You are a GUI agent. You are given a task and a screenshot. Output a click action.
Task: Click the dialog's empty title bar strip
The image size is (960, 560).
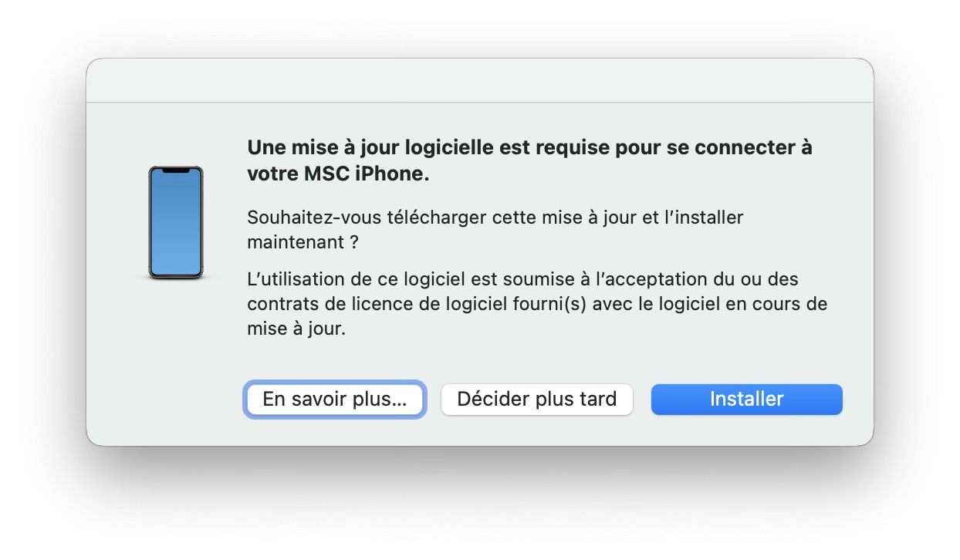tap(479, 80)
